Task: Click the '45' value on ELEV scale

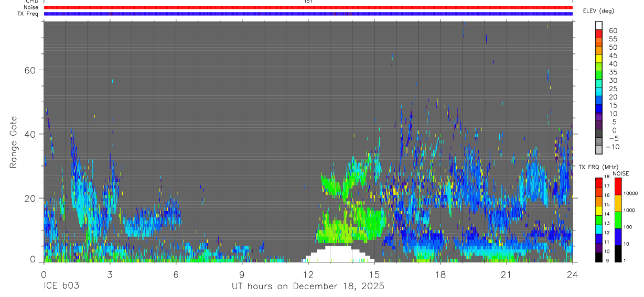Action: coord(613,56)
